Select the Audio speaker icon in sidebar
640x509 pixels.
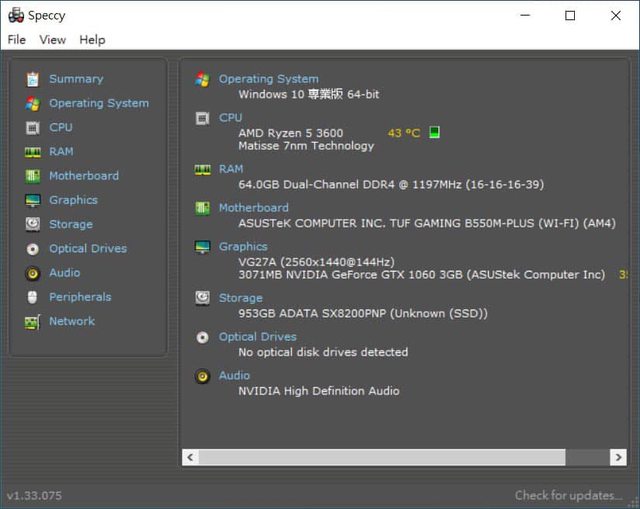[32, 273]
